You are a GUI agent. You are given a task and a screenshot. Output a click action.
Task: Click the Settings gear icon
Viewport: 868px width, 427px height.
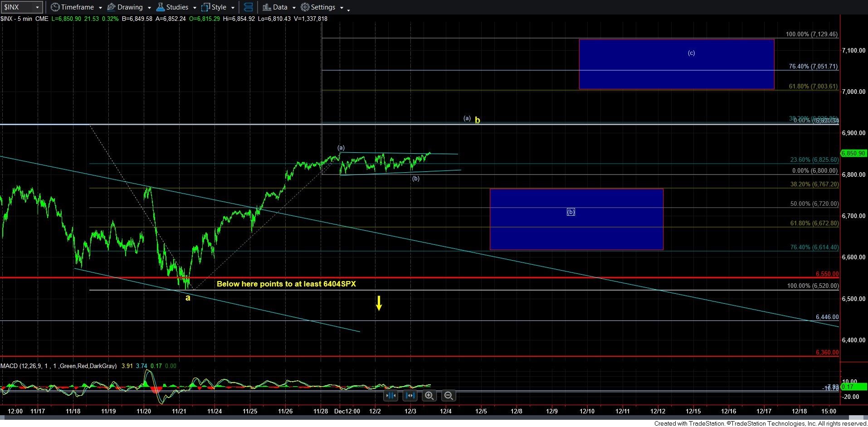point(305,7)
